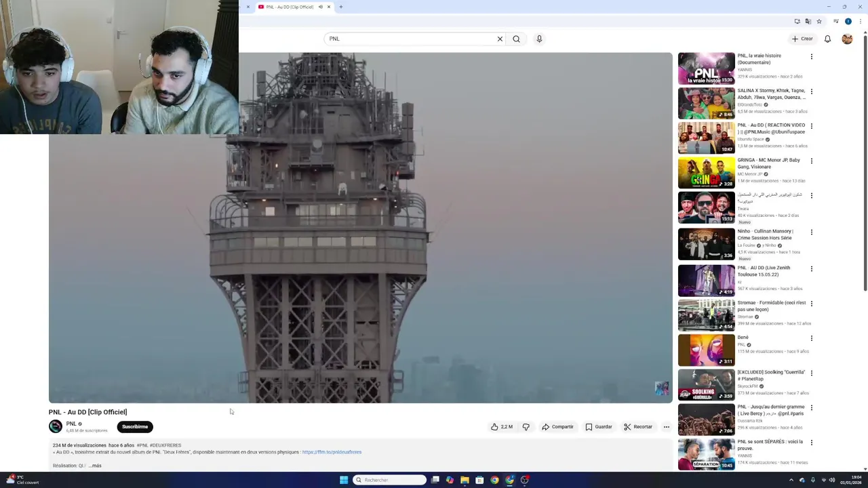868x488 pixels.
Task: Open a new browser tab
Action: coord(341,7)
